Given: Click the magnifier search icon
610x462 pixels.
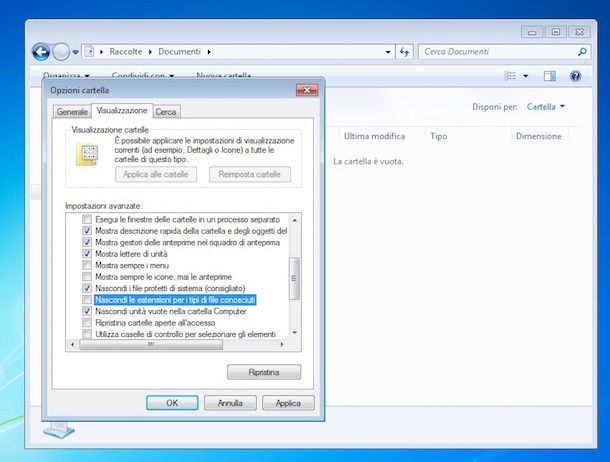Looking at the screenshot, I should (x=582, y=52).
